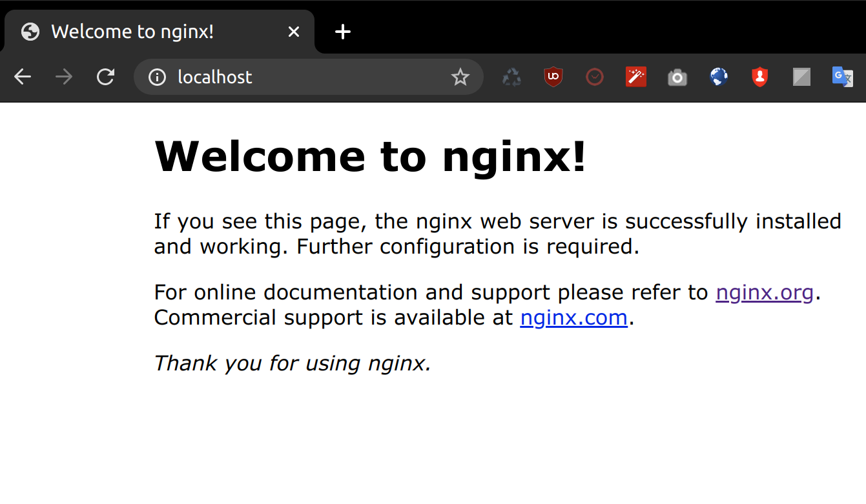The height and width of the screenshot is (504, 866).
Task: Open a new tab with plus button
Action: pyautogui.click(x=343, y=32)
